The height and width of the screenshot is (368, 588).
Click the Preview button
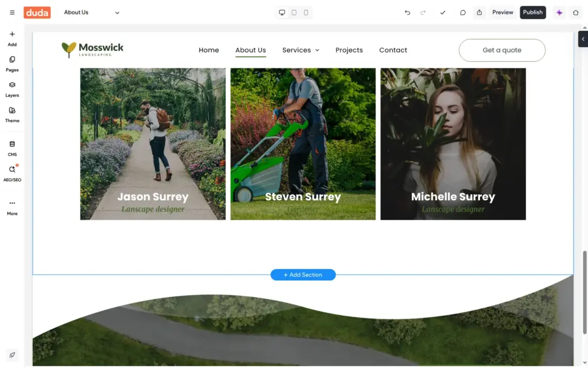[502, 13]
